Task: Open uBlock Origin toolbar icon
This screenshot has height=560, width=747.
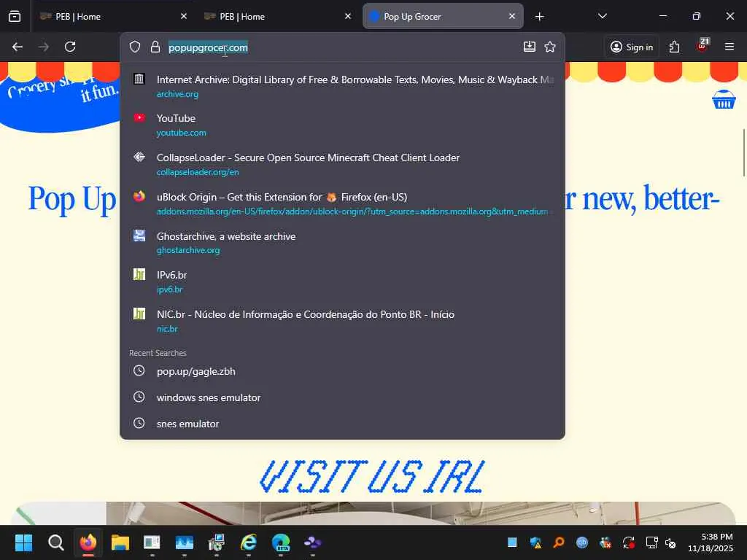Action: [x=703, y=46]
